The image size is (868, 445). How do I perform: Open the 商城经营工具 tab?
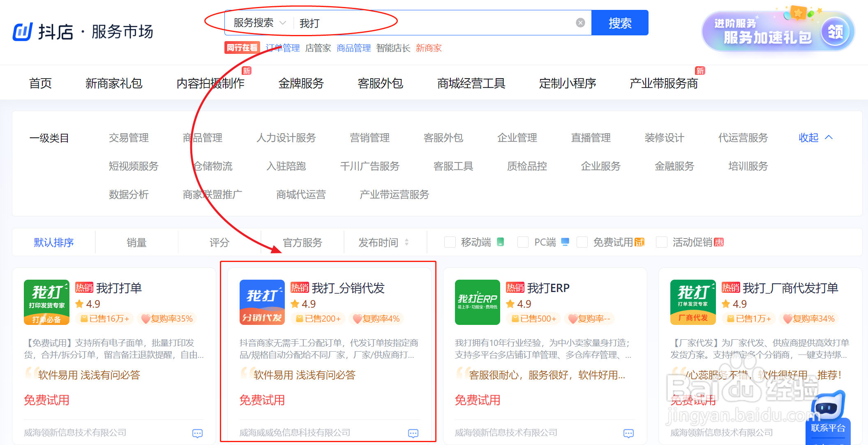471,83
